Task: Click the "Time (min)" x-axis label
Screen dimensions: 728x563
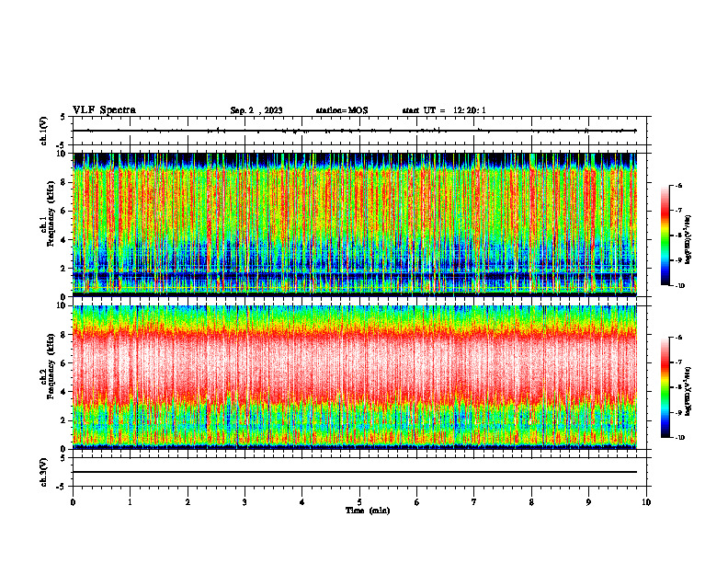Action: pyautogui.click(x=368, y=511)
